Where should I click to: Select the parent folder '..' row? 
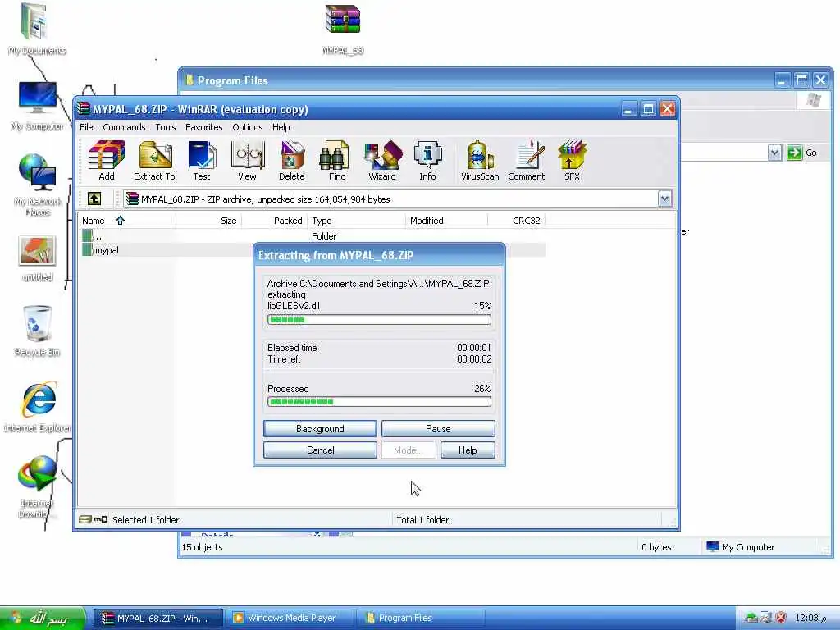(313, 235)
